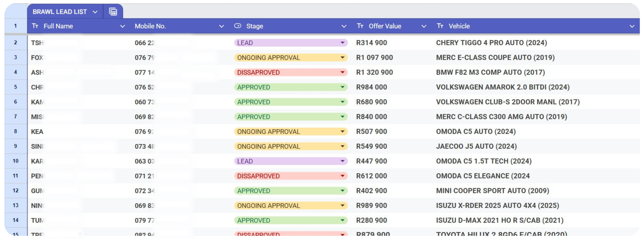This screenshot has height=239, width=644.
Task: Click the text type icon in Vehicle header
Action: pos(440,26)
